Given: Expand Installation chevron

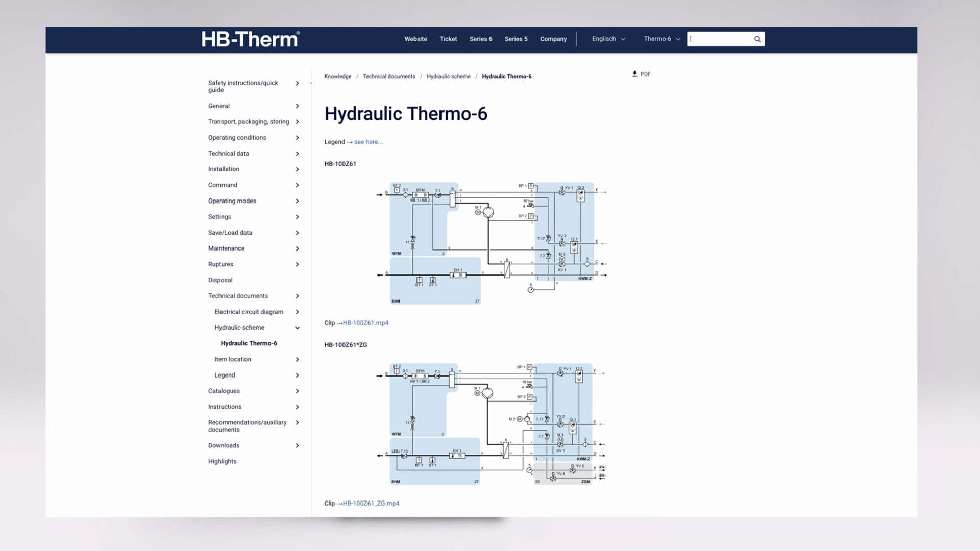Looking at the screenshot, I should pyautogui.click(x=297, y=169).
